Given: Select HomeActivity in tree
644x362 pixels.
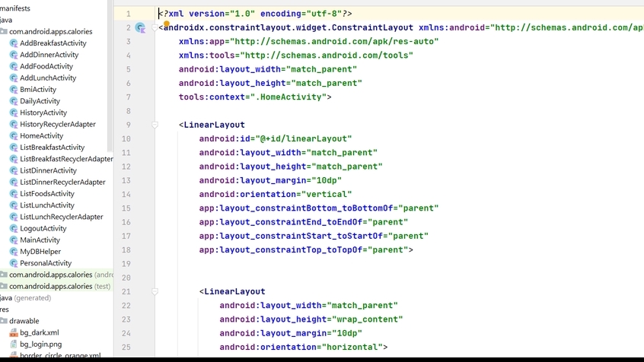Looking at the screenshot, I should 41,136.
